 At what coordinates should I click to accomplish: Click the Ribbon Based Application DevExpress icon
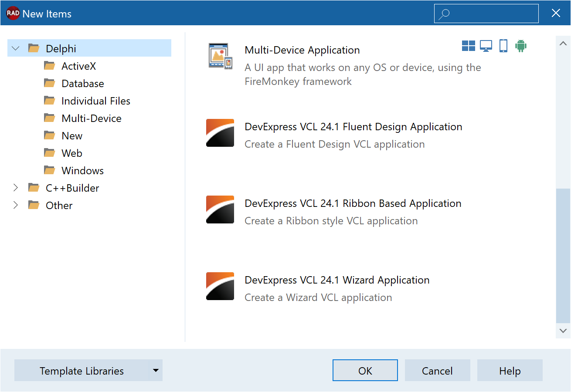[220, 210]
